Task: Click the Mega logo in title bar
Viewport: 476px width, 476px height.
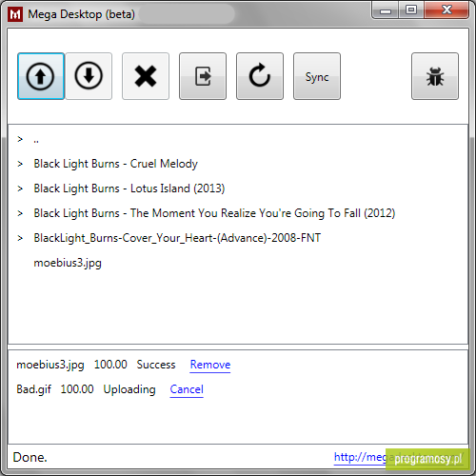Action: (15, 14)
